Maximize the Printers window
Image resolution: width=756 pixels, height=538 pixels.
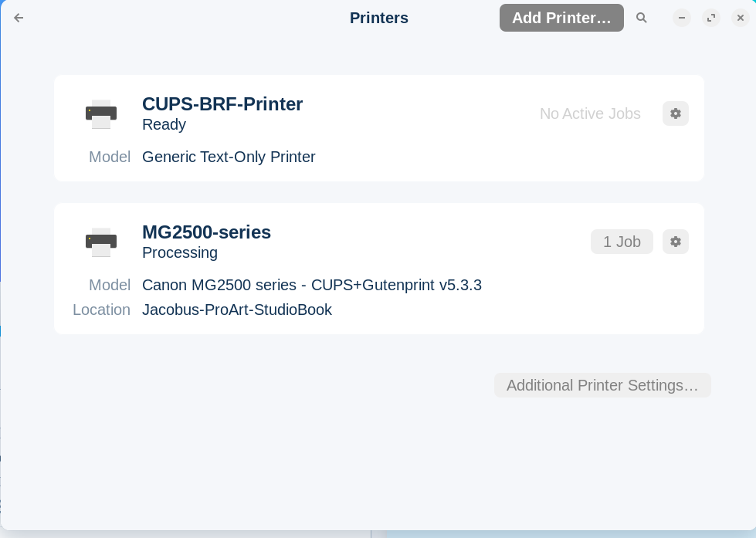point(711,18)
